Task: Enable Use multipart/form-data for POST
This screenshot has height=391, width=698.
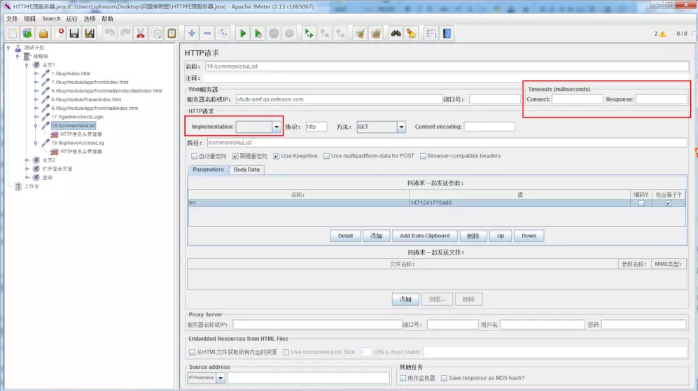Action: coord(326,156)
